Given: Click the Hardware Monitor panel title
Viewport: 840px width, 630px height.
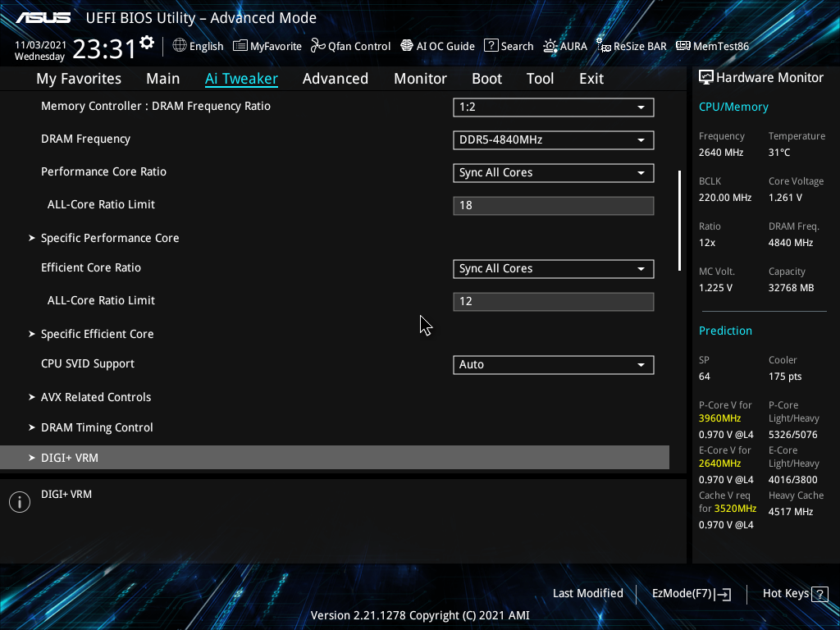Looking at the screenshot, I should coord(769,78).
